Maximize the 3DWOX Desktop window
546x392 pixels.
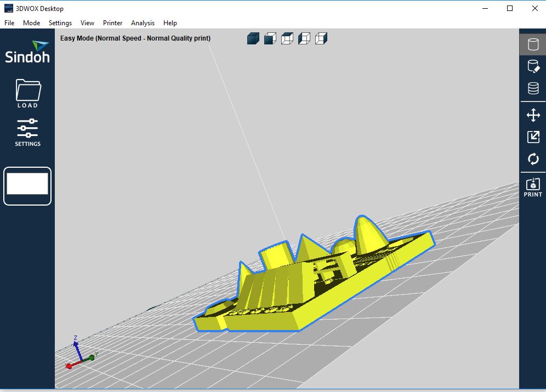click(510, 8)
